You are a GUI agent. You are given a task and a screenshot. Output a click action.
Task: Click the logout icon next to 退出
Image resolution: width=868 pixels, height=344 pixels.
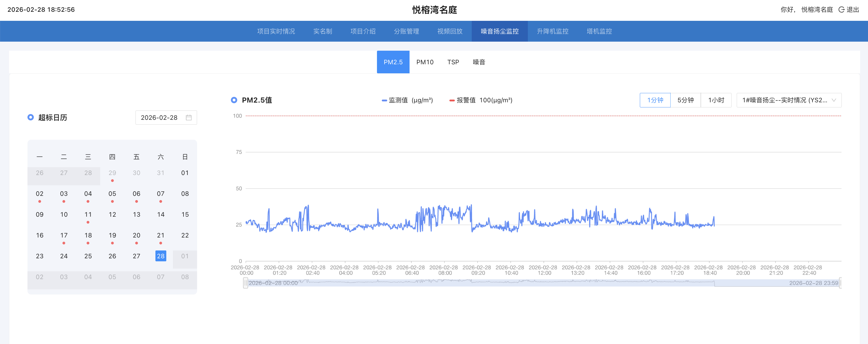(841, 9)
